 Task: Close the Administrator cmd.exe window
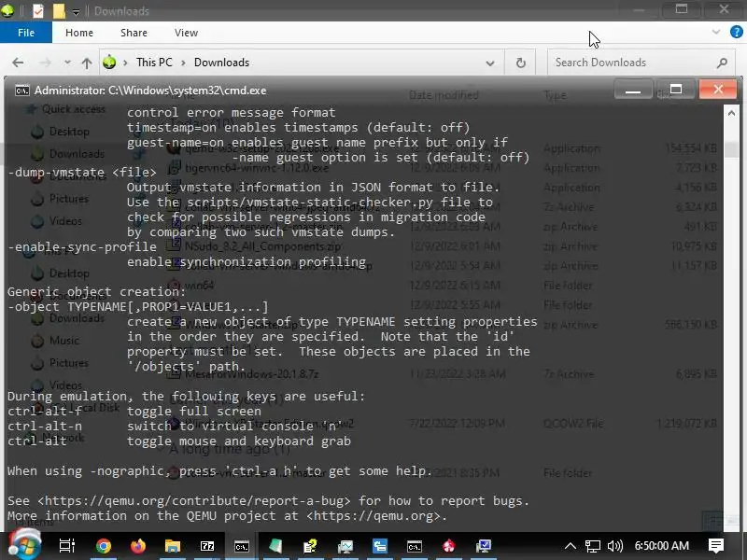pos(718,89)
